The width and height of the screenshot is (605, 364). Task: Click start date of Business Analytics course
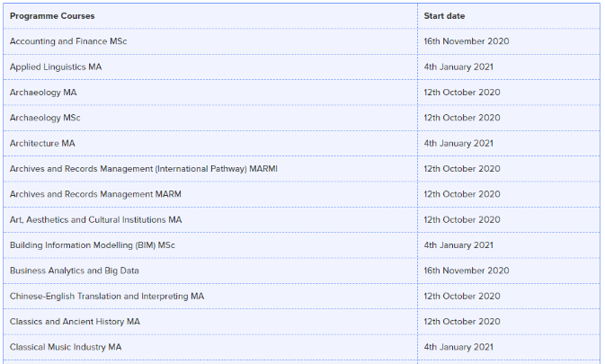467,271
